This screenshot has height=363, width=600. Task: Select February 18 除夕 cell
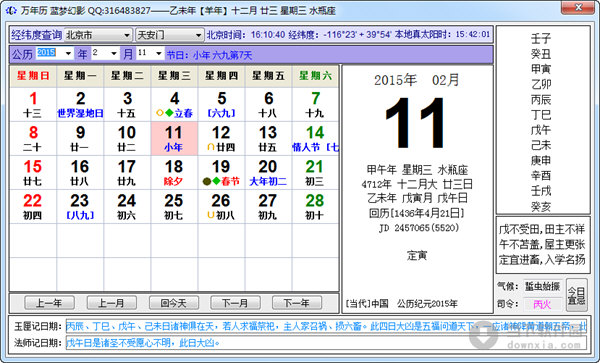click(174, 173)
